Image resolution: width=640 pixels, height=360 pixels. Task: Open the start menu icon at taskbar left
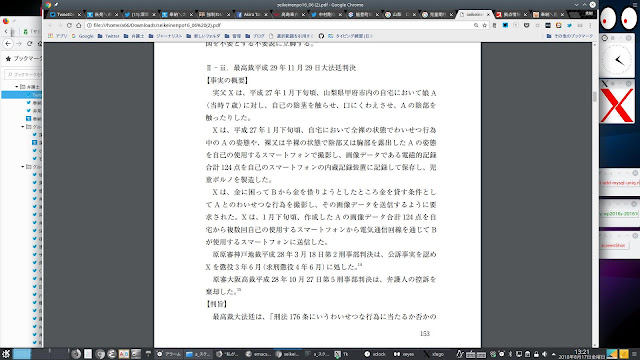[x=6, y=354]
